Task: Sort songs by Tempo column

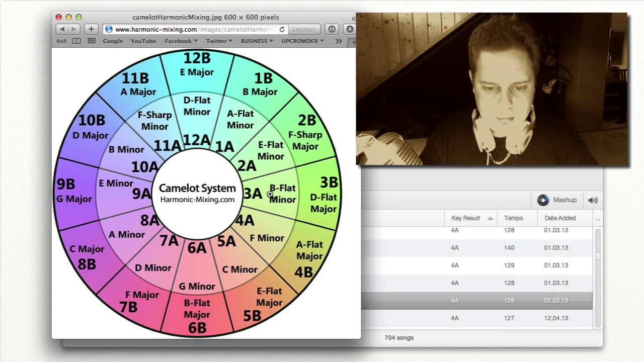Action: (517, 218)
